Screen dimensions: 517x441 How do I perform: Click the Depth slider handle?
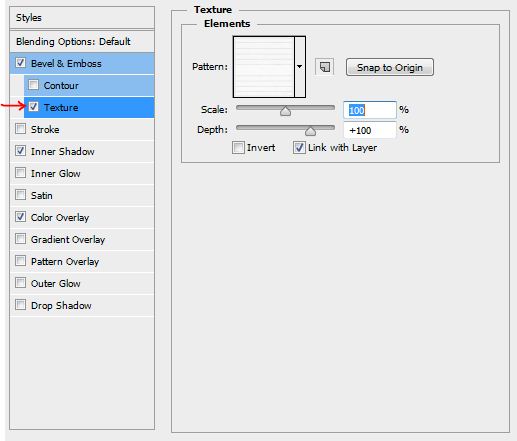pos(310,131)
